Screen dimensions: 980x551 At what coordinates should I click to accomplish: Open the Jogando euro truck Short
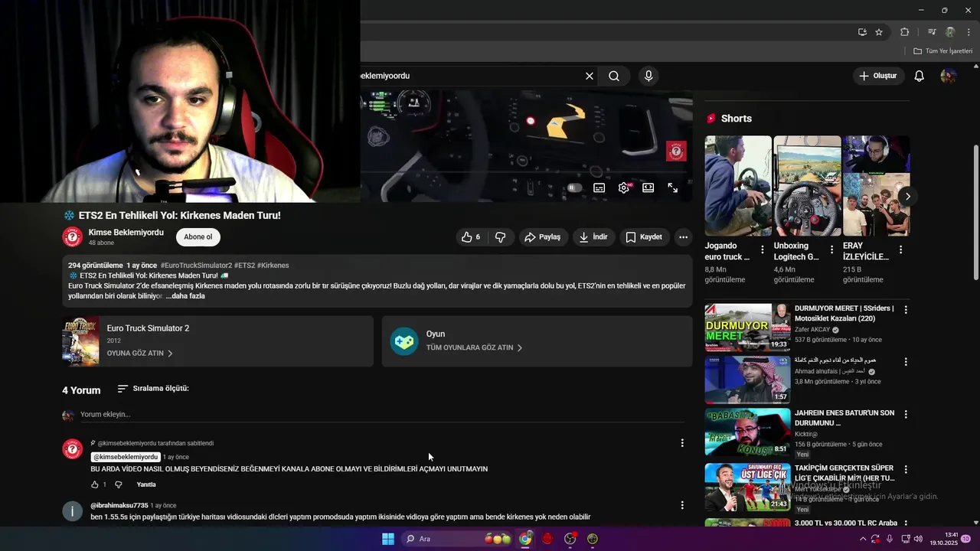(x=738, y=186)
